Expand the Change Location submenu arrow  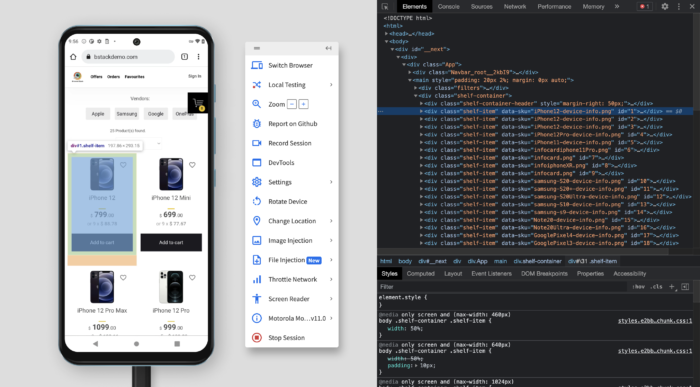(x=331, y=221)
